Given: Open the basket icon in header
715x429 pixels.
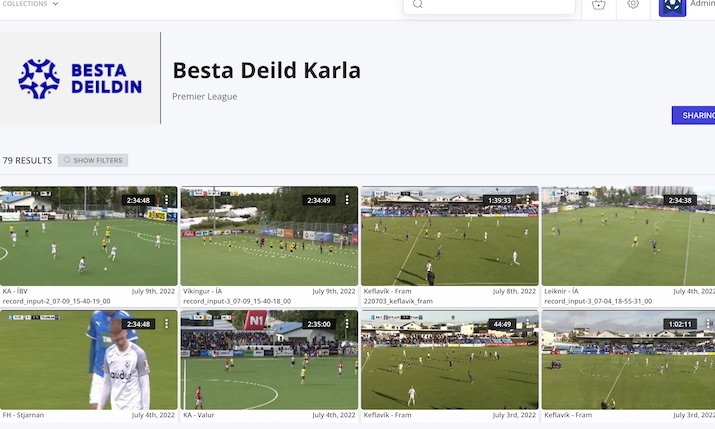Looking at the screenshot, I should (598, 5).
